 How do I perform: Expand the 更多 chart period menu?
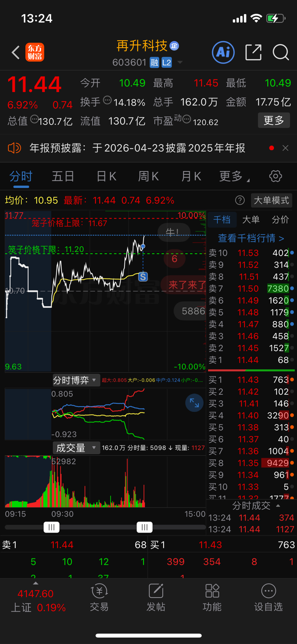coord(234,177)
